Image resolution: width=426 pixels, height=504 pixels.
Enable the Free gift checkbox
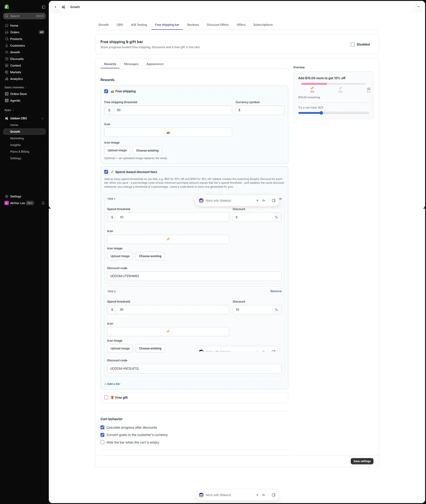point(106,398)
